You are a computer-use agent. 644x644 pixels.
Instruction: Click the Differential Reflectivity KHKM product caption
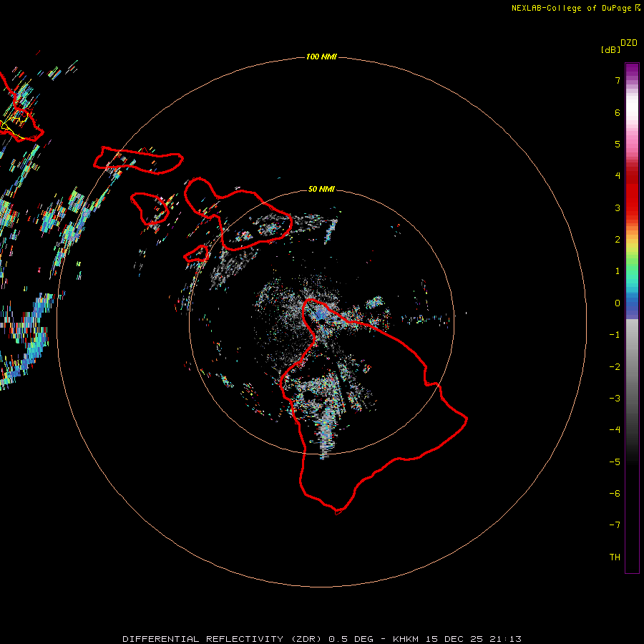pyautogui.click(x=322, y=639)
